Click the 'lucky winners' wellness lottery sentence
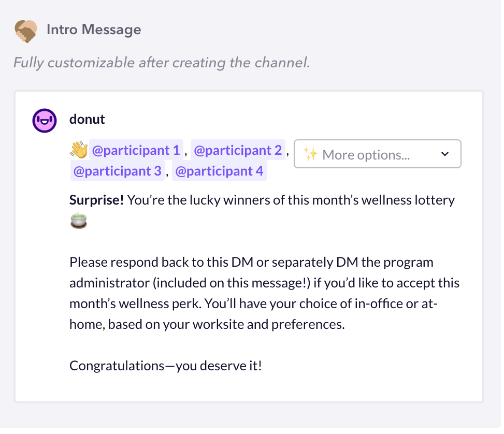The width and height of the screenshot is (504, 434). (x=290, y=200)
